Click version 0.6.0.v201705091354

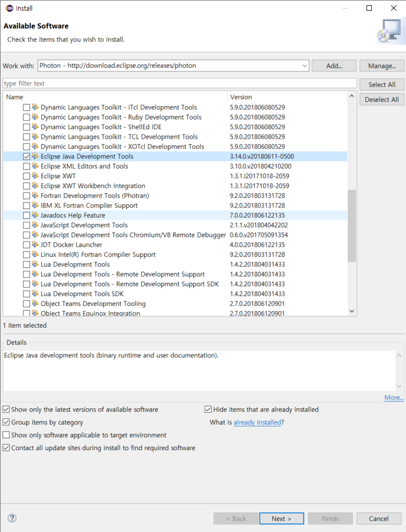coord(259,235)
